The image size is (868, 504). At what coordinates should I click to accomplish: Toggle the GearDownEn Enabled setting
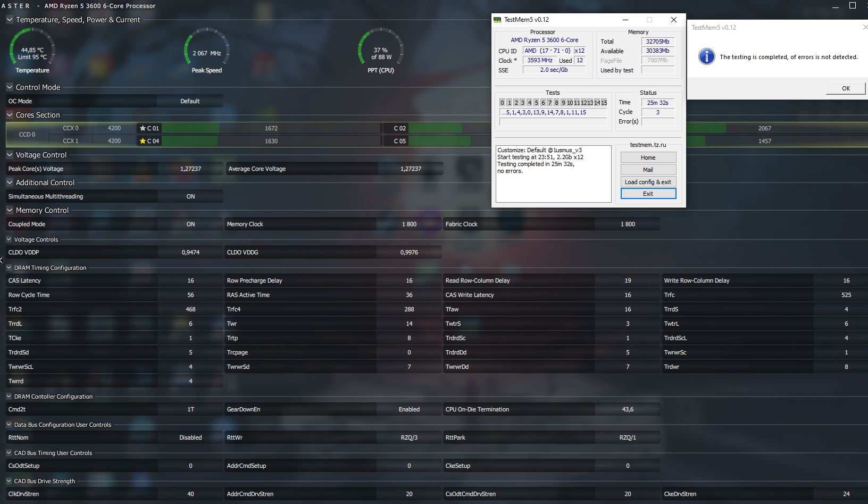tap(409, 409)
